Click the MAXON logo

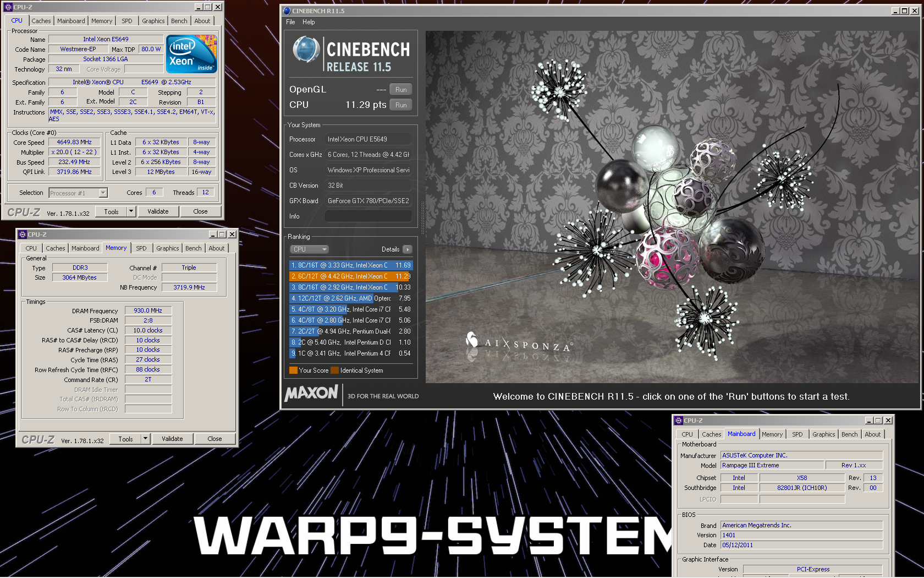click(x=311, y=393)
